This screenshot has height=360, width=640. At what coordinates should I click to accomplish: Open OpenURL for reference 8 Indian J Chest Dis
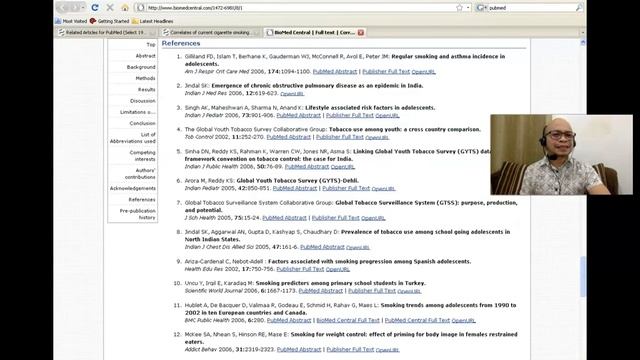(x=358, y=247)
